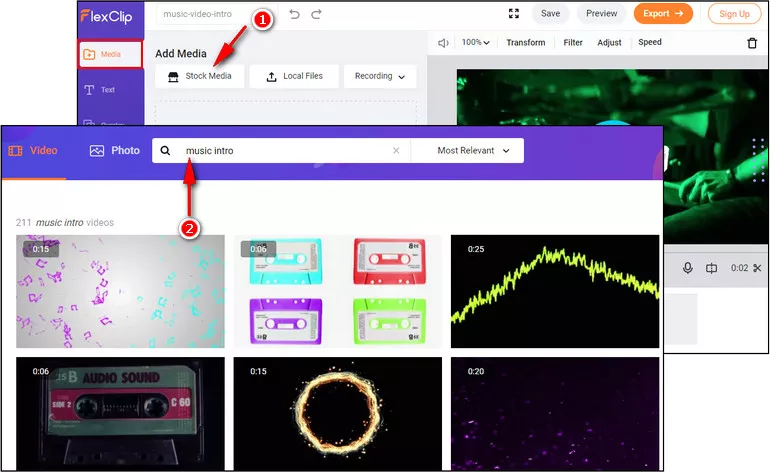Screen dimensions: 770x473
Task: Click the Sign Up button
Action: (734, 14)
